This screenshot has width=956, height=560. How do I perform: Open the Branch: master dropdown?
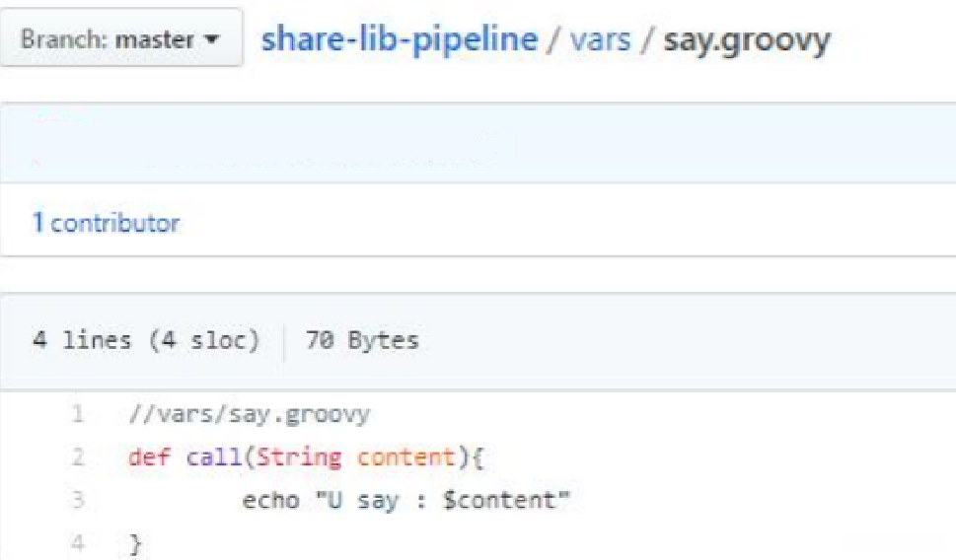[121, 40]
